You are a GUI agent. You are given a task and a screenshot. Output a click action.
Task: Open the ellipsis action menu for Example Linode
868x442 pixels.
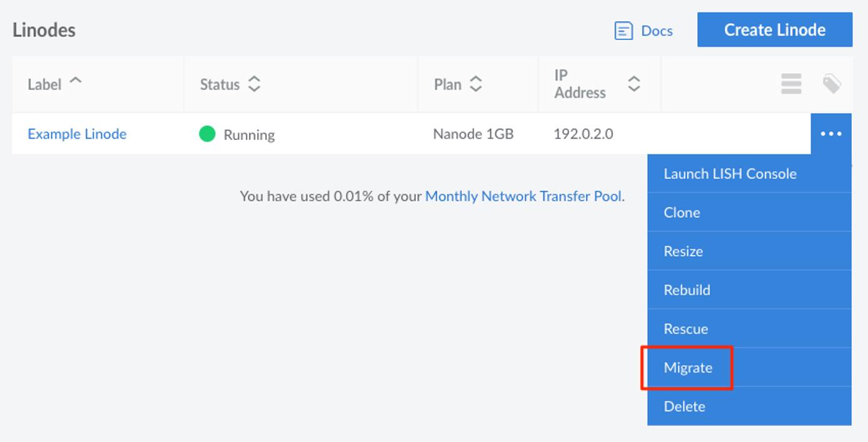pyautogui.click(x=831, y=133)
